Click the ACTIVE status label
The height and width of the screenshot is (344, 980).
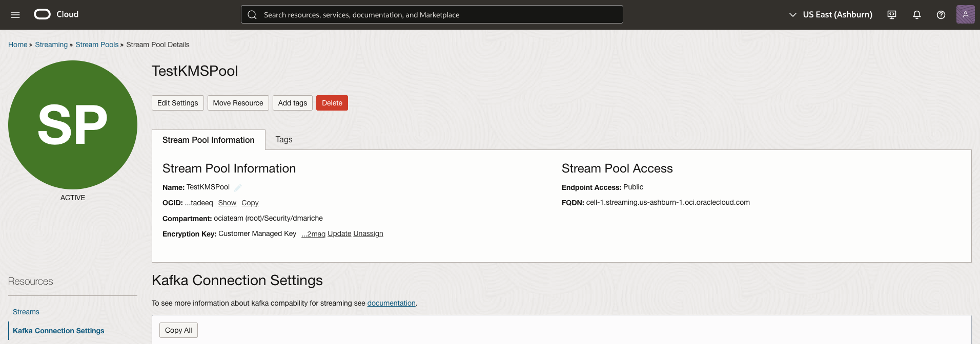pyautogui.click(x=73, y=198)
